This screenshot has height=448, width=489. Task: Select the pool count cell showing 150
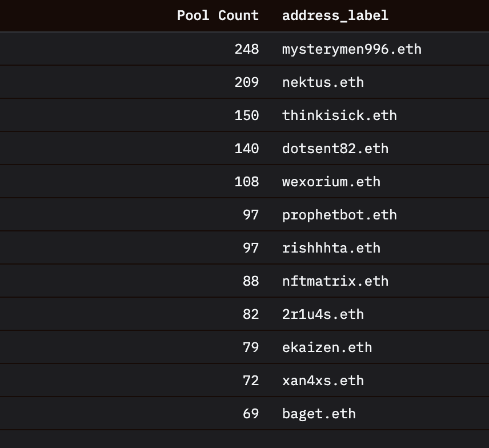[246, 115]
